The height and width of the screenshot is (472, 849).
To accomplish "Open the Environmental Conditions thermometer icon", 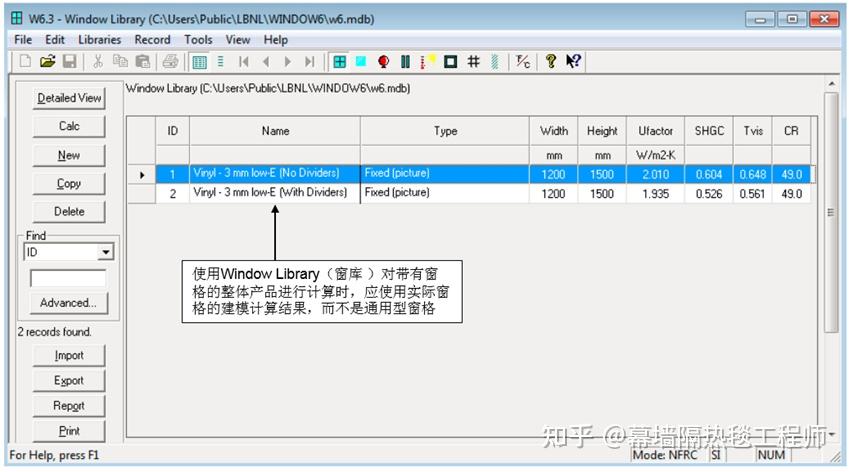I will click(427, 61).
